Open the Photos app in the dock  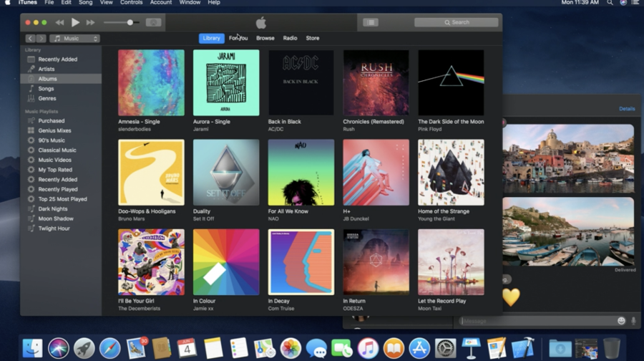(291, 348)
